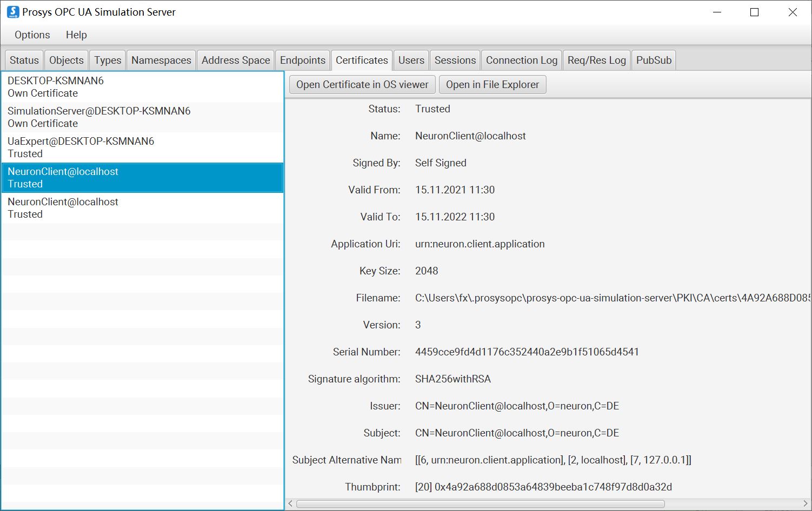Open the Connection Log tab

click(521, 60)
